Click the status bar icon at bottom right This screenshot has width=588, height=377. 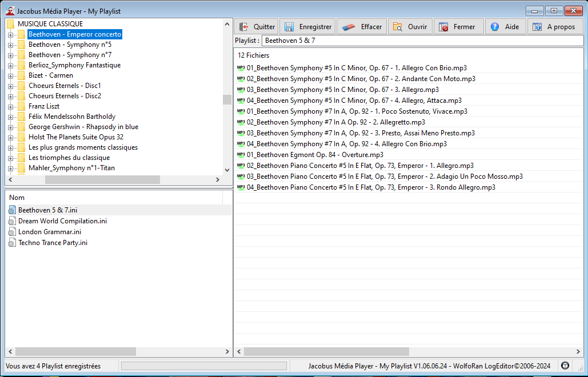pyautogui.click(x=565, y=366)
